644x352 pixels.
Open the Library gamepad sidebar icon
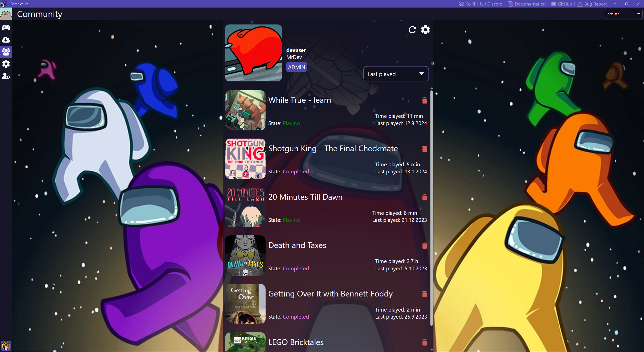[x=6, y=28]
